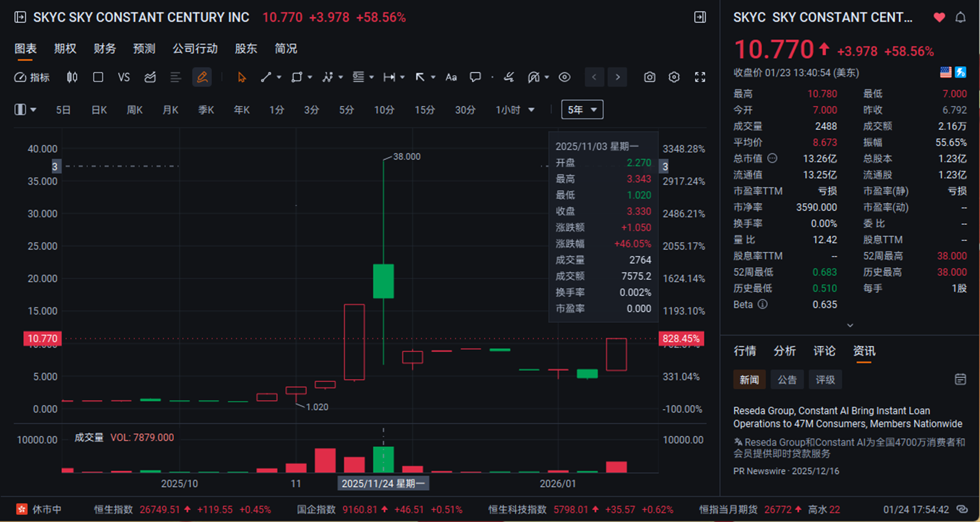The width and height of the screenshot is (980, 522).
Task: Select the orange cursor pointer tool
Action: pos(241,77)
